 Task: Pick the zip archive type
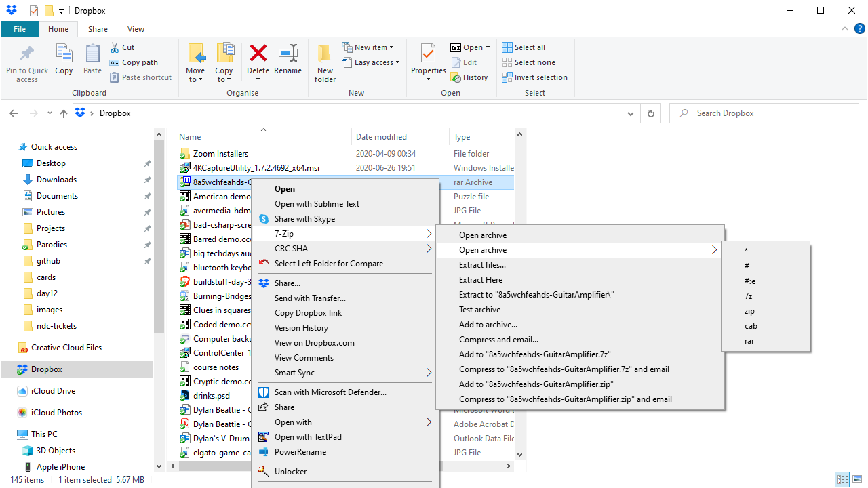point(766,311)
